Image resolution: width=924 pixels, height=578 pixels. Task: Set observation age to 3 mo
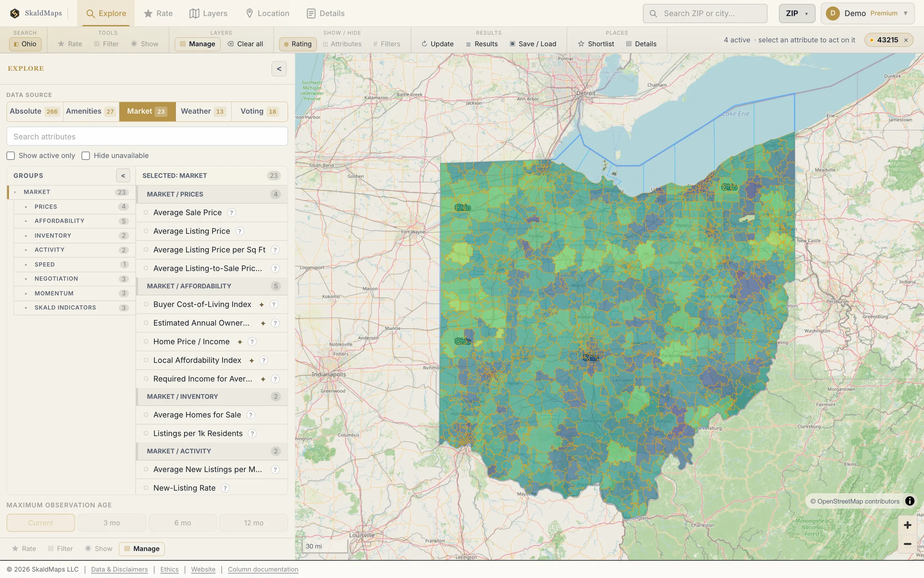pos(112,523)
